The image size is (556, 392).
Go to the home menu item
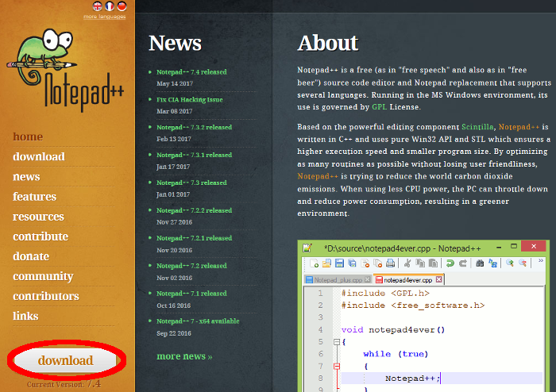[28, 136]
